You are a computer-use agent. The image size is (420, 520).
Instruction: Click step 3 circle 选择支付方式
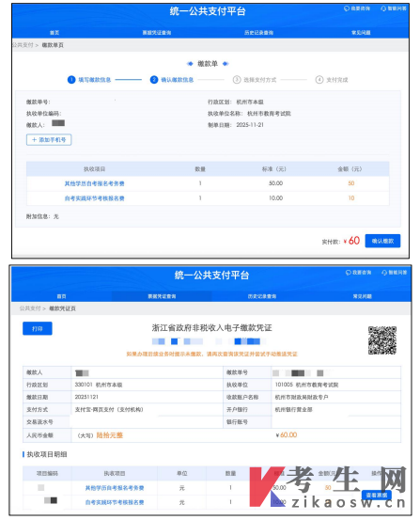237,80
